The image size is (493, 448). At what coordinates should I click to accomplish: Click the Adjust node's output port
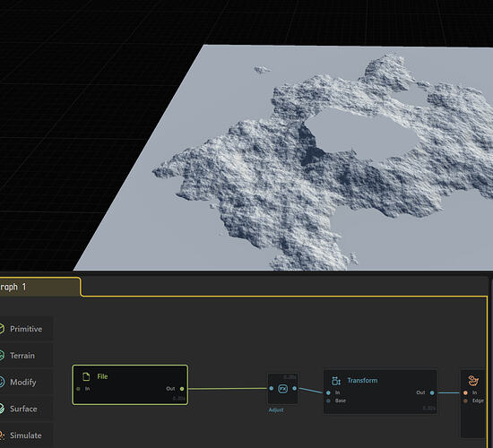(294, 389)
